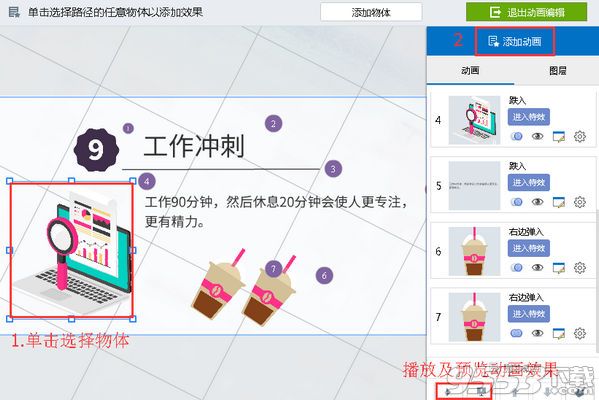Viewport: 599px width, 400px height.
Task: Click the 跳入 label in animation row 5
Action: [517, 166]
